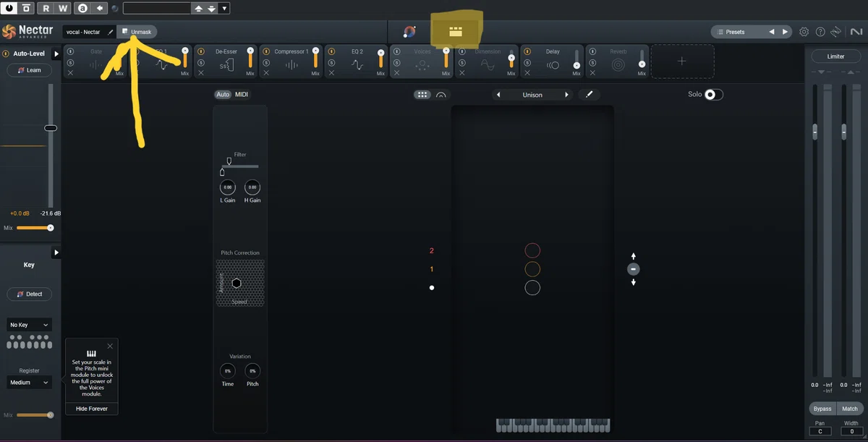
Task: Open the module view grid icon
Action: click(x=455, y=31)
